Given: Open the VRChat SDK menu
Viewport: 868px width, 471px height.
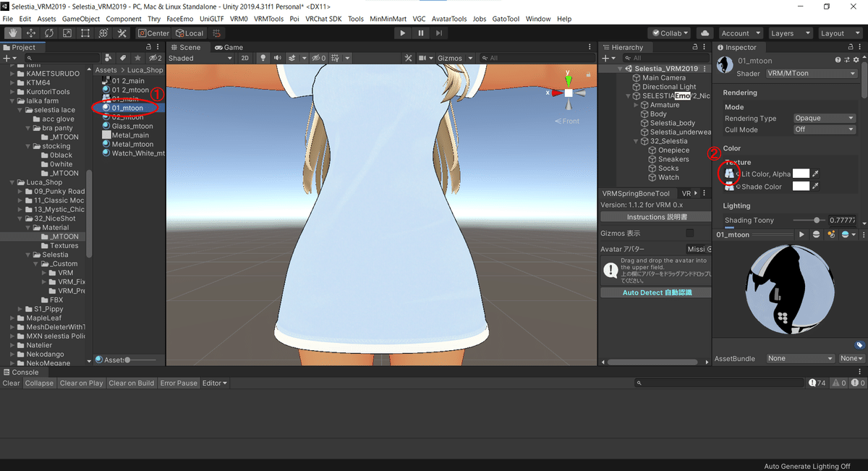Looking at the screenshot, I should pyautogui.click(x=323, y=19).
